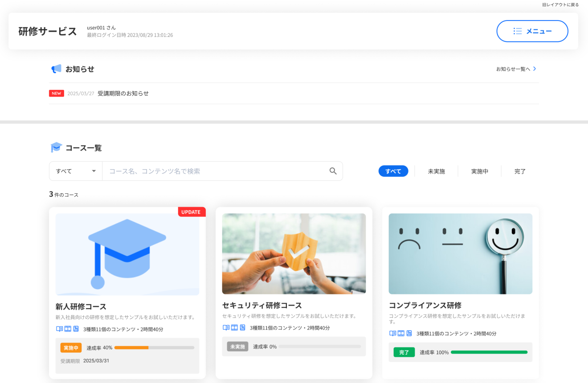Click the green 100% progress bar
This screenshot has width=588, height=383.
489,352
